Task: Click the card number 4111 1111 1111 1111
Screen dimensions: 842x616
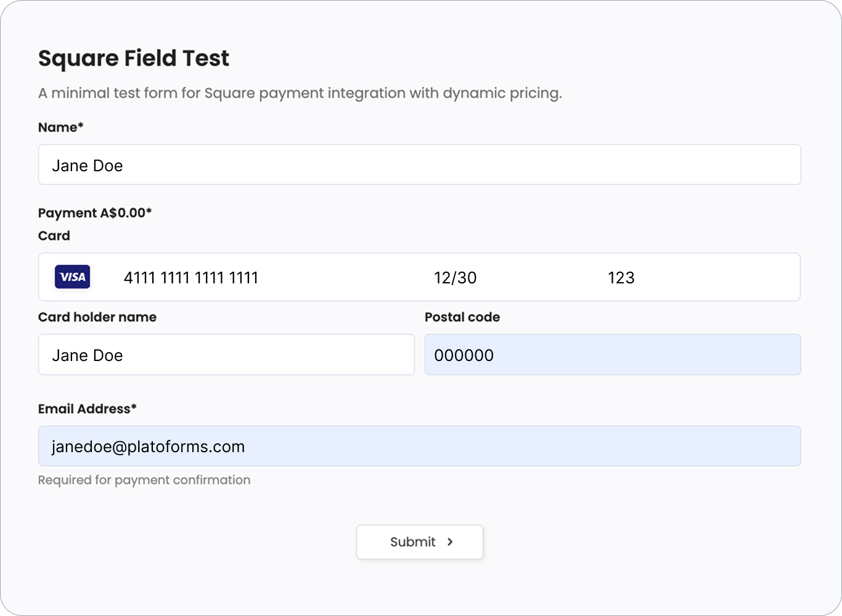Action: click(191, 278)
